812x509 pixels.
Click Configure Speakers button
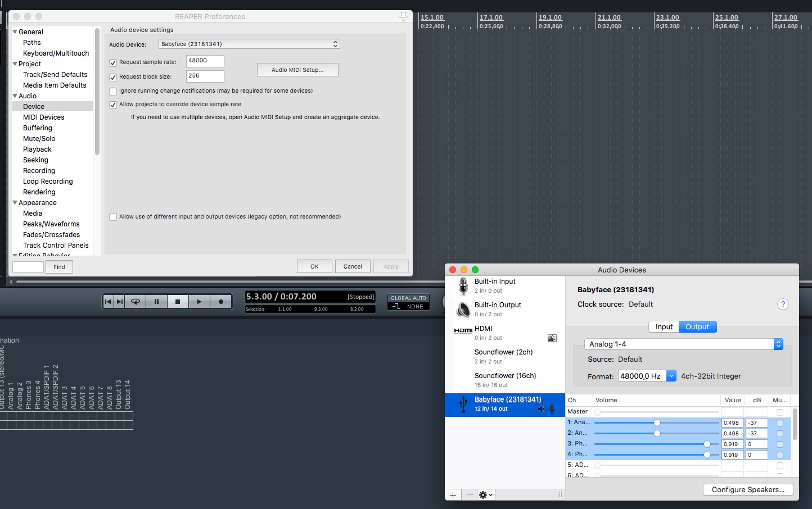click(x=748, y=490)
